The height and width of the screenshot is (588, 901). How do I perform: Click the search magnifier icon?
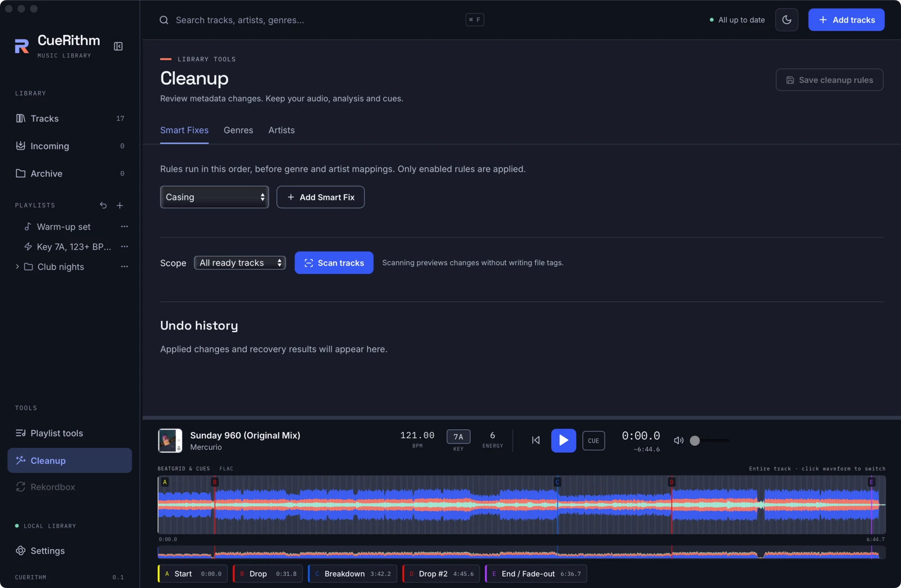click(164, 20)
